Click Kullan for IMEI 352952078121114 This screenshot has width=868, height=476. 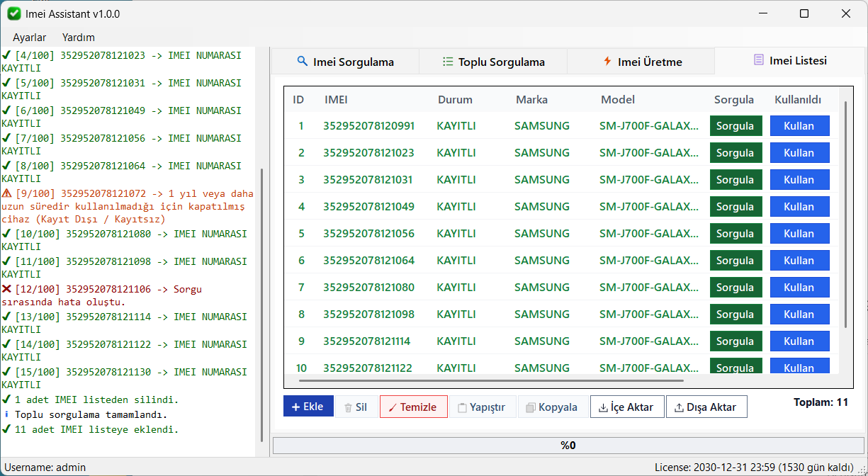tap(799, 341)
